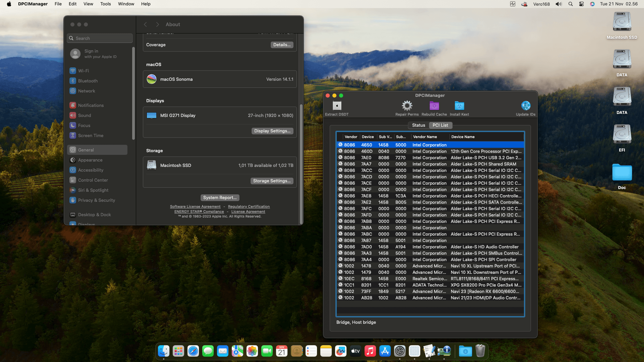Click the Coverage Details button

coord(282,45)
